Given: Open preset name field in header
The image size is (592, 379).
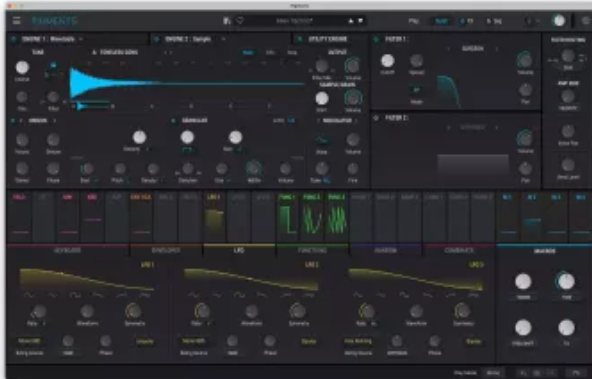Looking at the screenshot, I should click(294, 21).
